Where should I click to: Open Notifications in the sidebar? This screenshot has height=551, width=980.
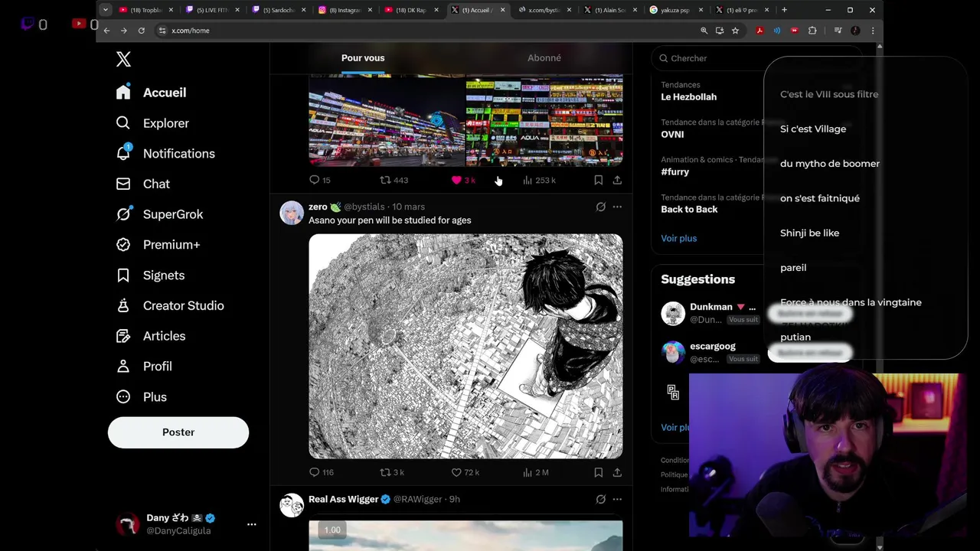pyautogui.click(x=166, y=154)
